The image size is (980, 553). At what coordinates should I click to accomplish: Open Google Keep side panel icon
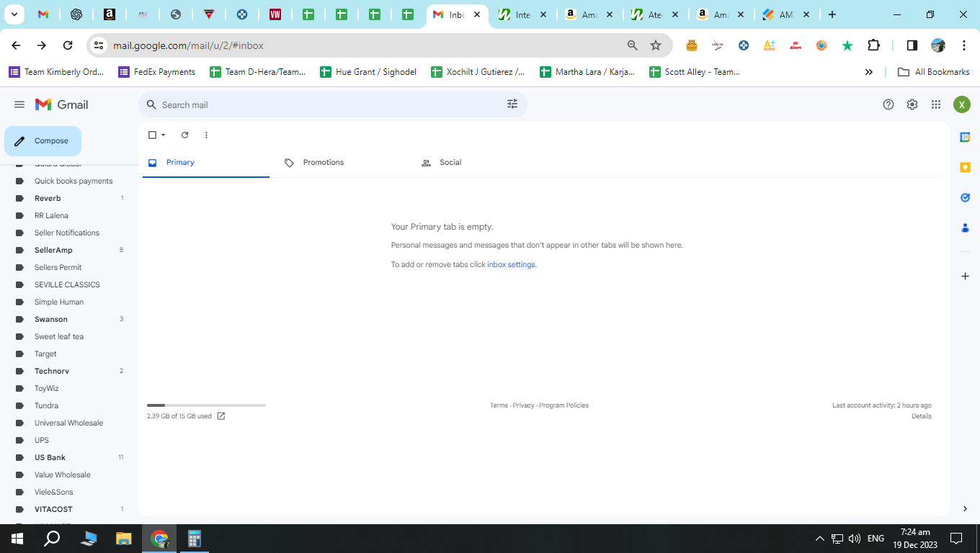[x=965, y=167]
